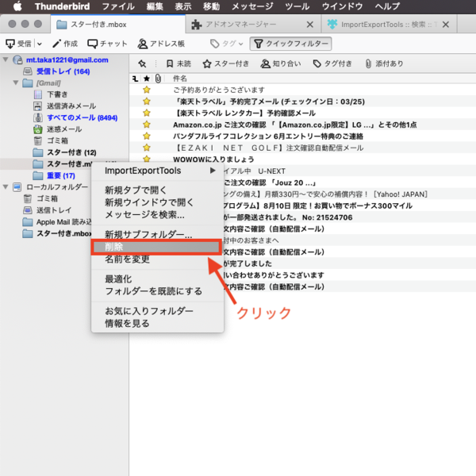The height and width of the screenshot is (476, 476).
Task: Toggle the 添付あり (Attachment) quick filter
Action: [x=383, y=64]
